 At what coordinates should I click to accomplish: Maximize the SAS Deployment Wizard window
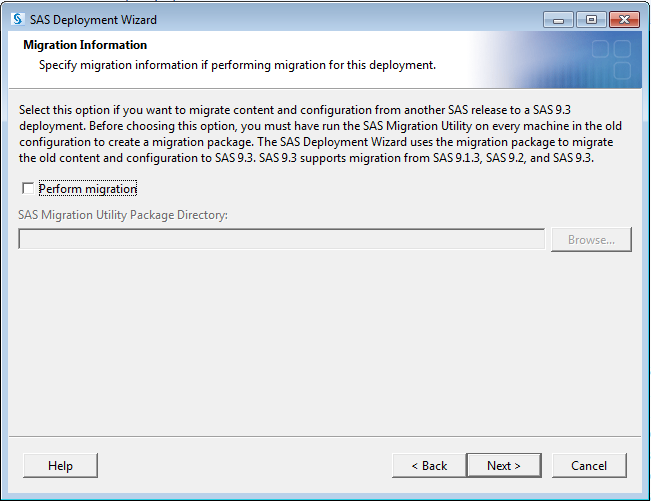591,19
